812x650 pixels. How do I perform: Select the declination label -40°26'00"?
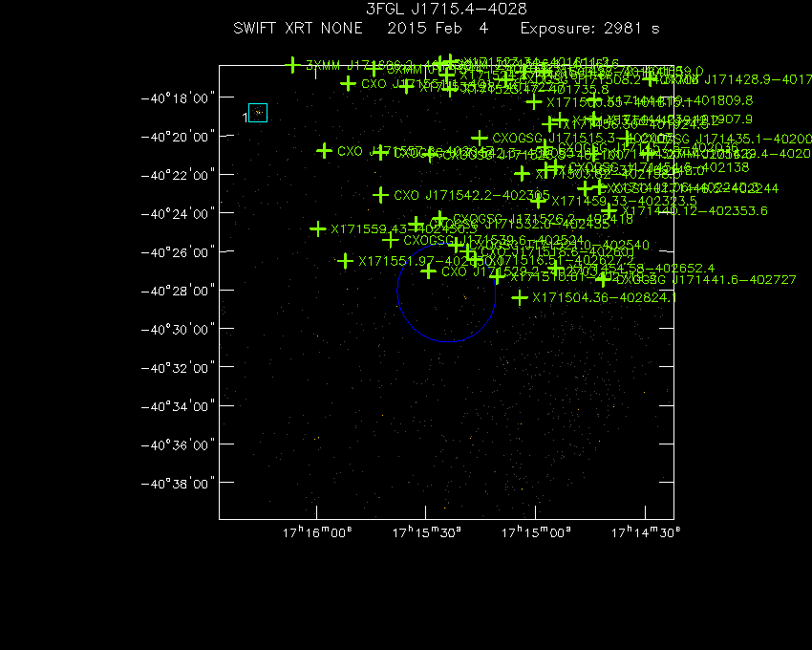(x=178, y=252)
